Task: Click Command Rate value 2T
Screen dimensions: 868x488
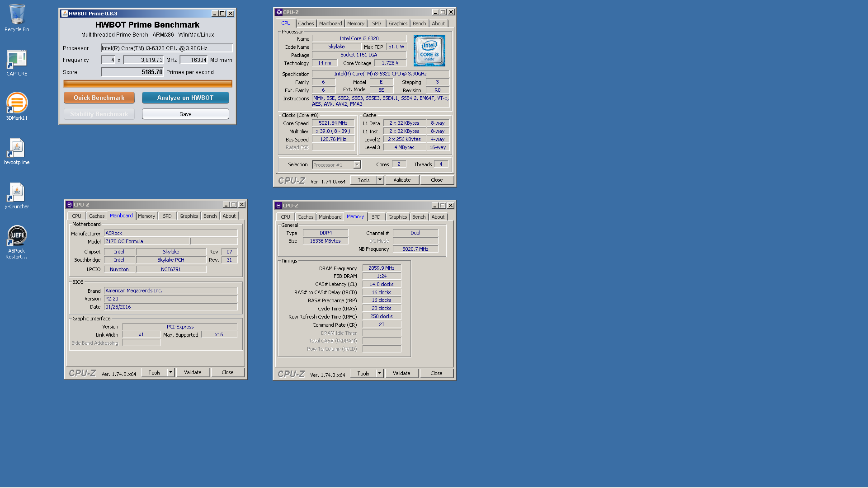Action: [x=382, y=324]
